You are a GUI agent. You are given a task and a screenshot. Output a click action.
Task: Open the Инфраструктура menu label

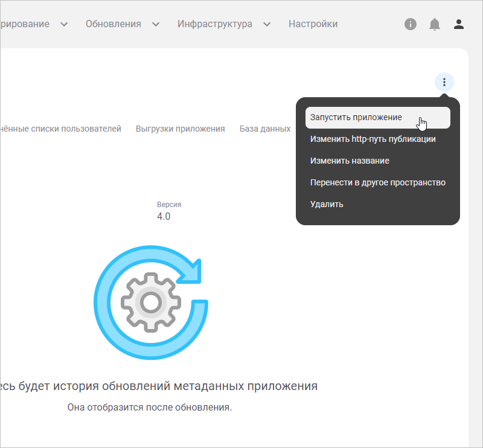[x=214, y=24]
